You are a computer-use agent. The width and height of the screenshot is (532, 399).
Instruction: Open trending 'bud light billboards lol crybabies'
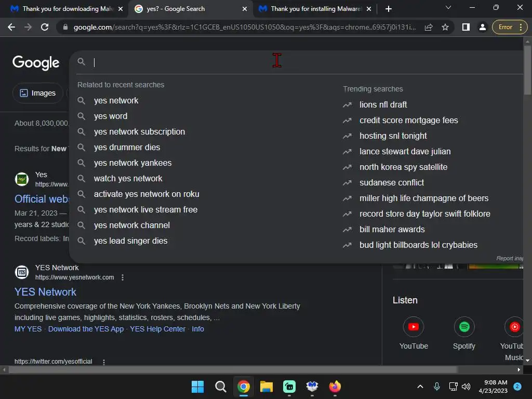pos(418,245)
